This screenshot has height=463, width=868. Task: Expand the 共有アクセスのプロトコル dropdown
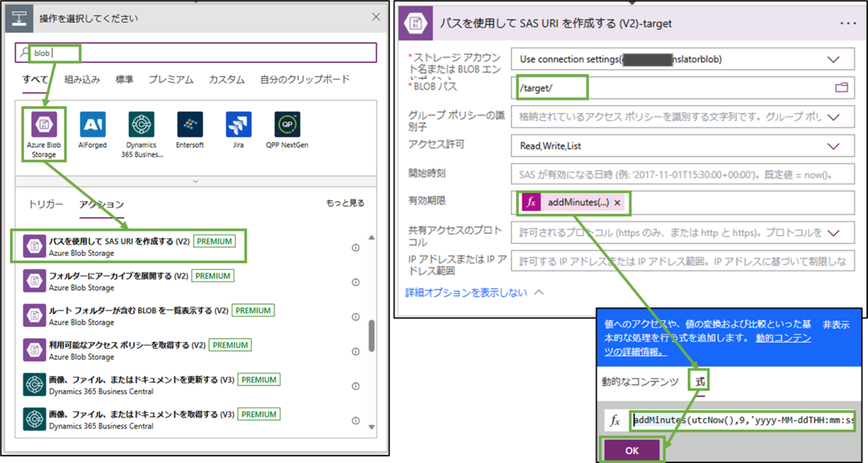coord(834,232)
